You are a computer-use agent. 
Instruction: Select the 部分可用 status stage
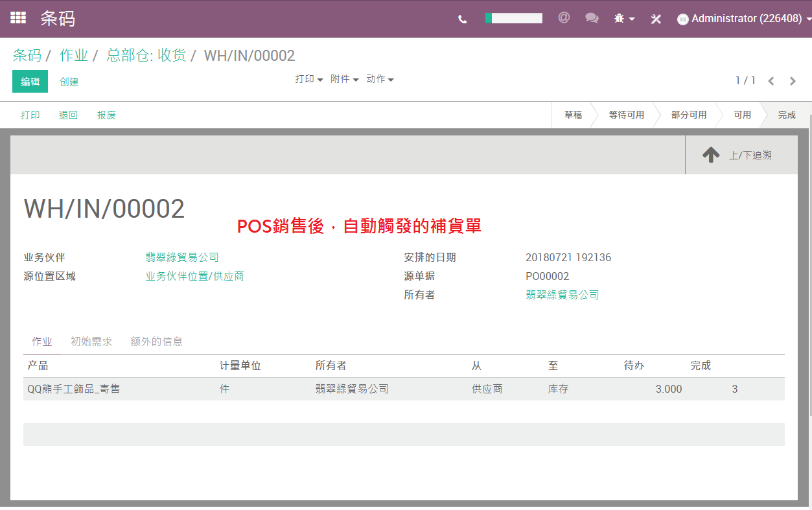click(689, 115)
